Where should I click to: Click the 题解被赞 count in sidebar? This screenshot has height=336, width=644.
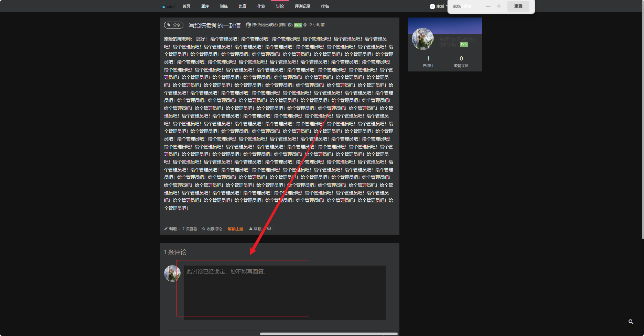click(x=461, y=61)
